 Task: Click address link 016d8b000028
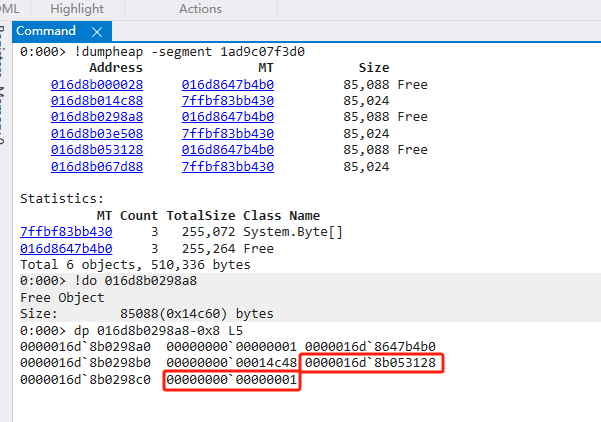tap(96, 85)
